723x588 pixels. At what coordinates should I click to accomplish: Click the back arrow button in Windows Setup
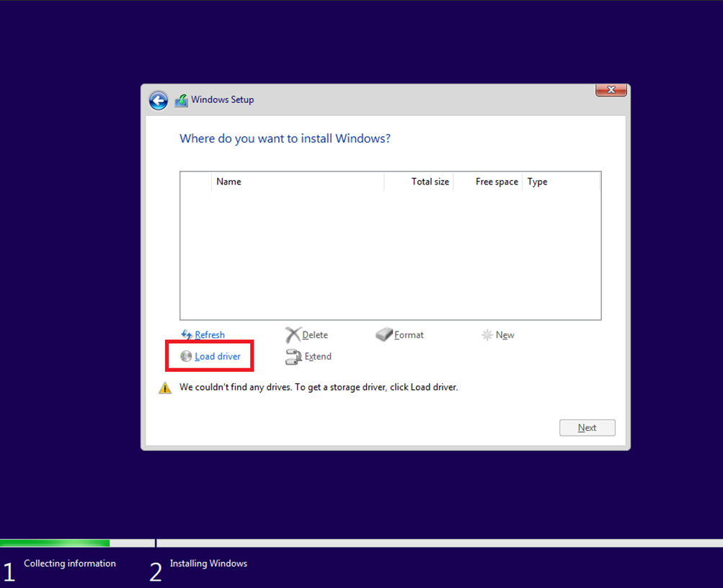pyautogui.click(x=159, y=100)
